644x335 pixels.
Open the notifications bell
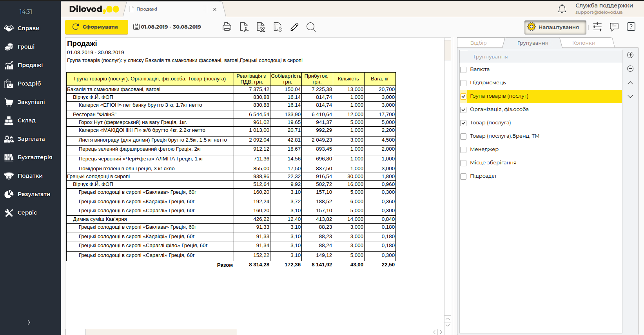562,9
